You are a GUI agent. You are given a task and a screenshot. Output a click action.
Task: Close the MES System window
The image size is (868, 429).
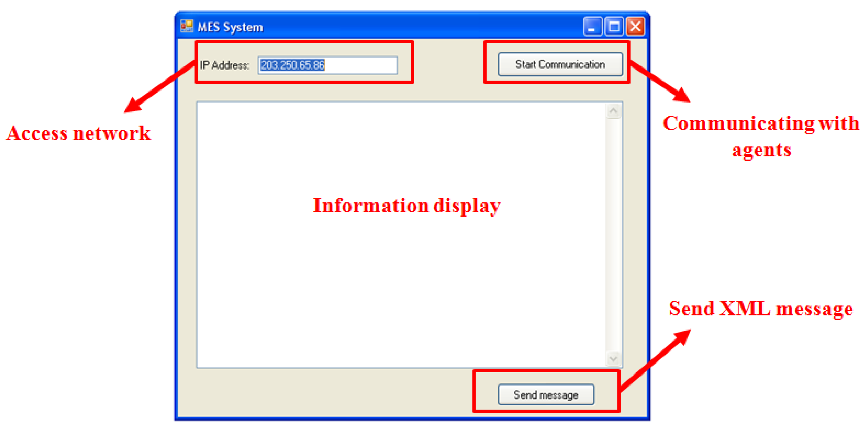(x=636, y=27)
